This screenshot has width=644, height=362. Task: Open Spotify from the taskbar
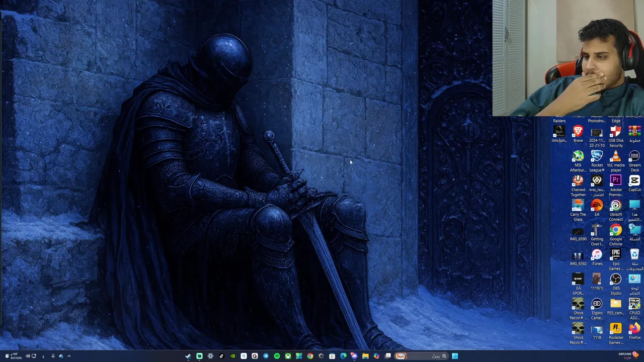coord(277,356)
